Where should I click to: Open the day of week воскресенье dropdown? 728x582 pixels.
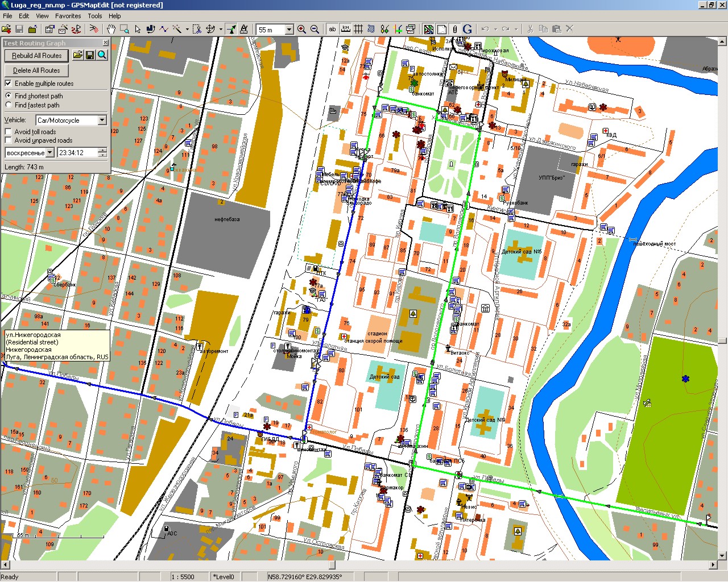click(50, 152)
